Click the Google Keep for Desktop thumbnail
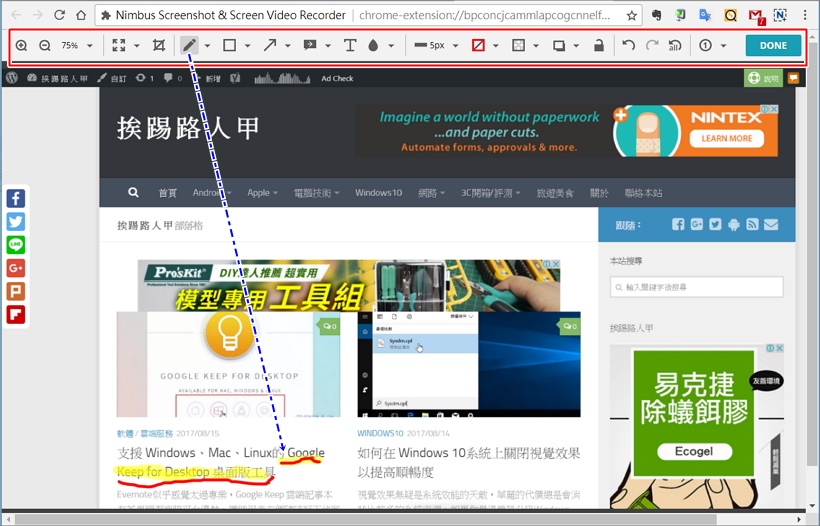This screenshot has height=526, width=820. [x=229, y=364]
